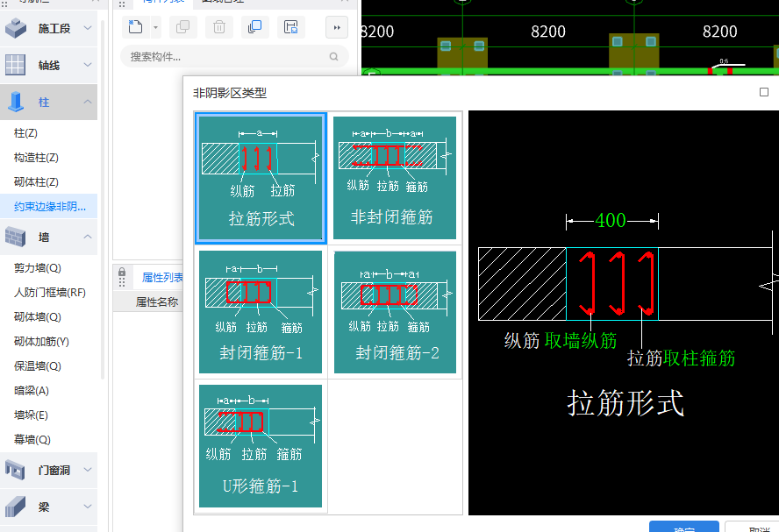This screenshot has width=779, height=532.
Task: Click the 属性名称 column header
Action: click(156, 301)
